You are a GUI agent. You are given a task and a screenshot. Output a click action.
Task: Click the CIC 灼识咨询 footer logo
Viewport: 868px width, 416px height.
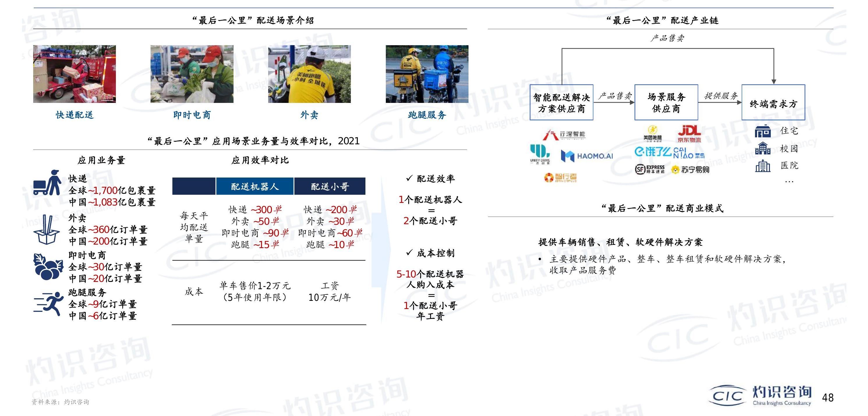pos(760,395)
